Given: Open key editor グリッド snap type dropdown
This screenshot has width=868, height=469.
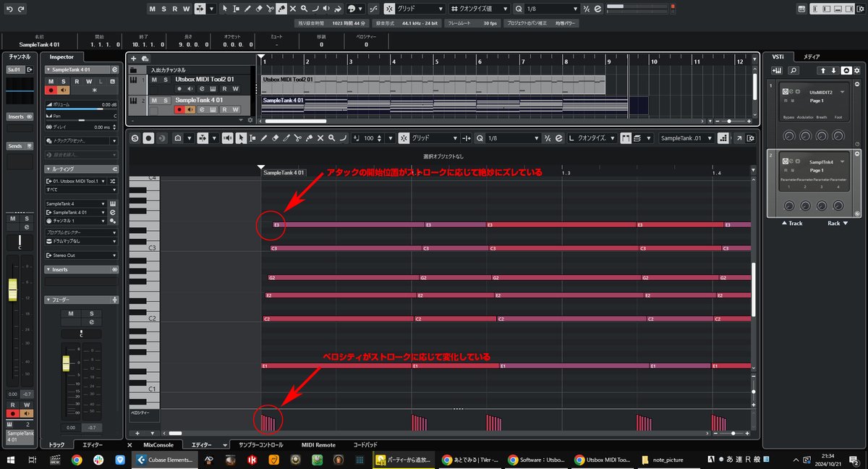Looking at the screenshot, I should coord(435,138).
